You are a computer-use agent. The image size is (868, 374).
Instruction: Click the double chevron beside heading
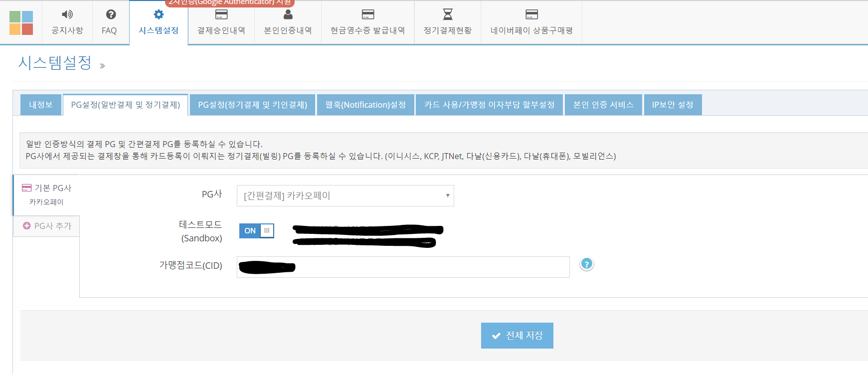click(102, 66)
